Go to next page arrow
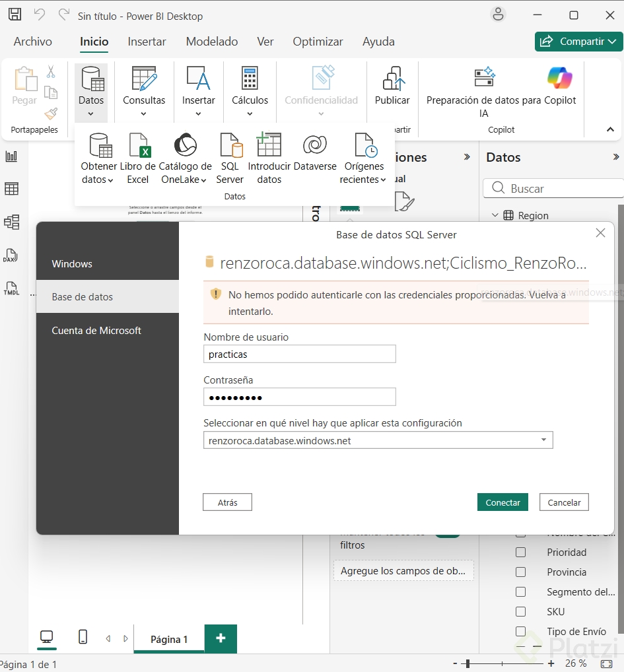This screenshot has width=624, height=672. tap(125, 638)
